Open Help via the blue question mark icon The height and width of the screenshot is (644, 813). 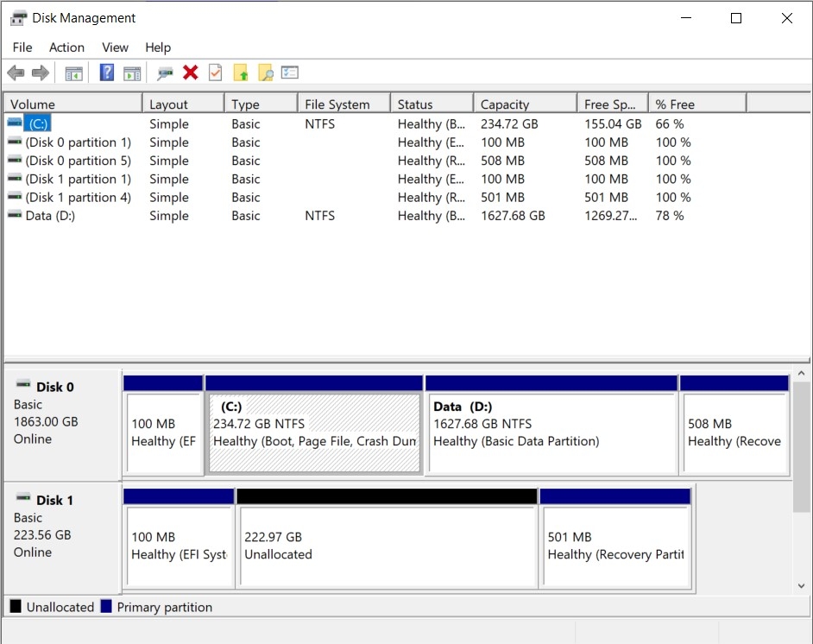coord(106,72)
